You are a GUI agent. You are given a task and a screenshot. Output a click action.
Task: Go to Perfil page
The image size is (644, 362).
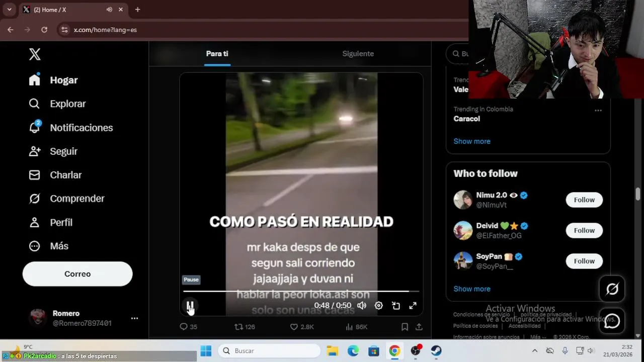point(51,222)
